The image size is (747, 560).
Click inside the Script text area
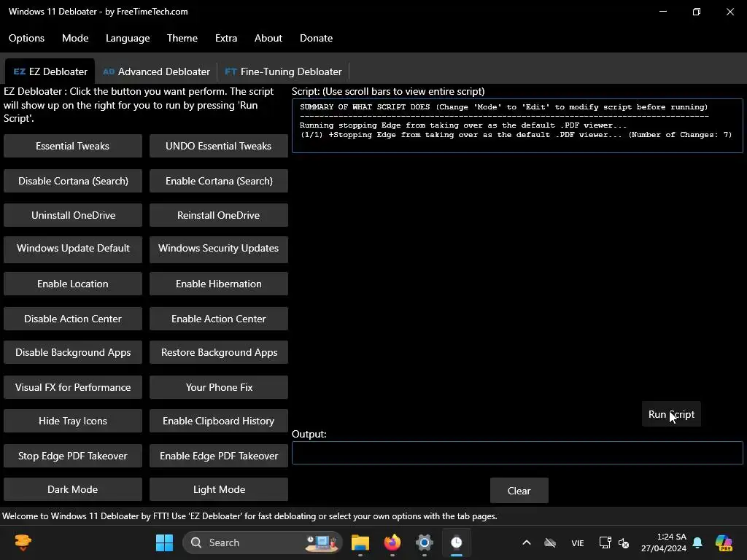pyautogui.click(x=517, y=125)
